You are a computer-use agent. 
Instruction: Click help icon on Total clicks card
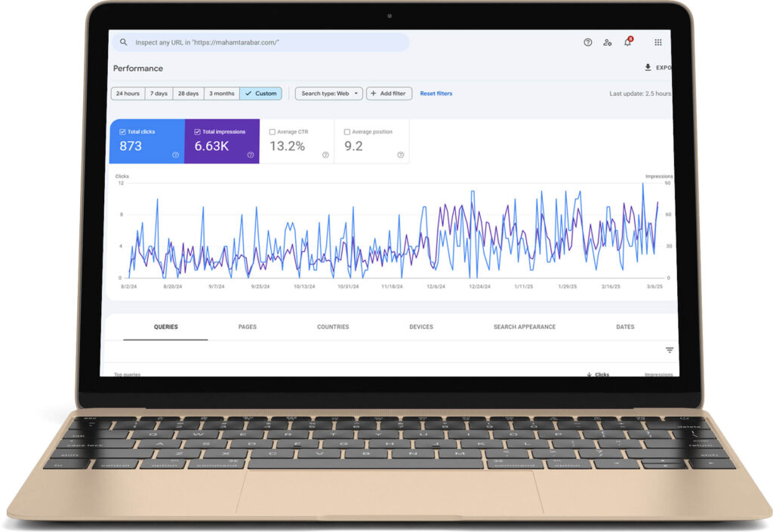click(175, 155)
